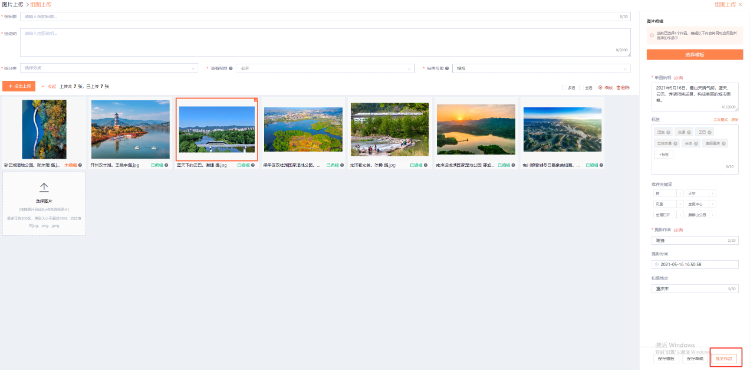Viewport: 750px width, 370px height.
Task: Remove the first tag chip in the second row
Action: point(675,143)
